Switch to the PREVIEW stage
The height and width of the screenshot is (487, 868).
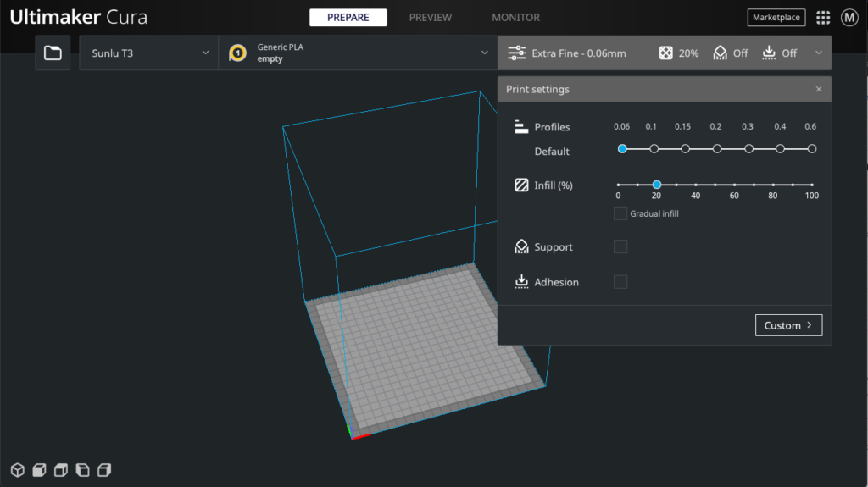coord(430,18)
